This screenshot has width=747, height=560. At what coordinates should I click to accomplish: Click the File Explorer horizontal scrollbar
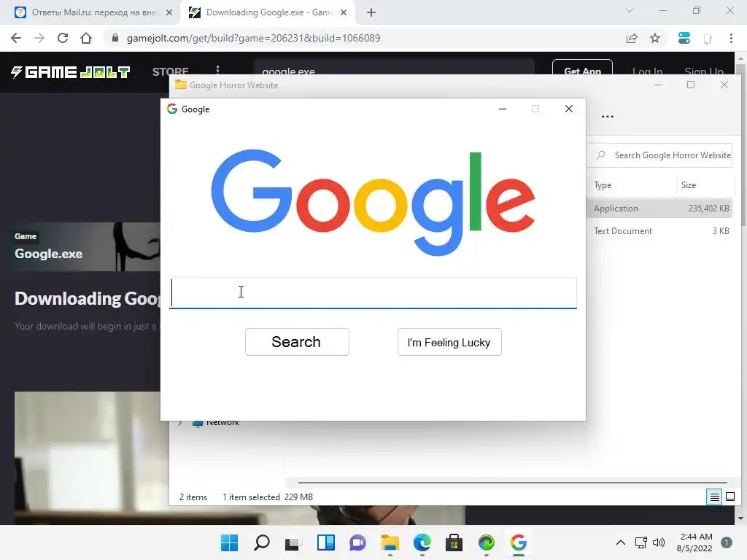point(513,483)
